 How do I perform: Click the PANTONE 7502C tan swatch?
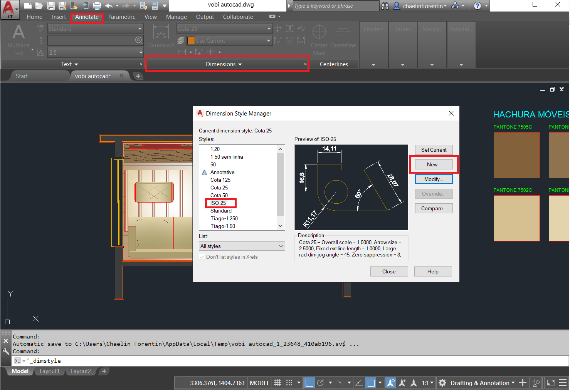[x=517, y=218]
